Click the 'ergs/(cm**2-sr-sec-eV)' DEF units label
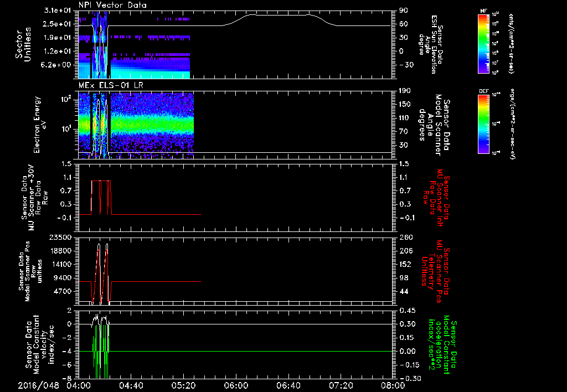Viewport: 567px width, 392px height. tap(512, 124)
